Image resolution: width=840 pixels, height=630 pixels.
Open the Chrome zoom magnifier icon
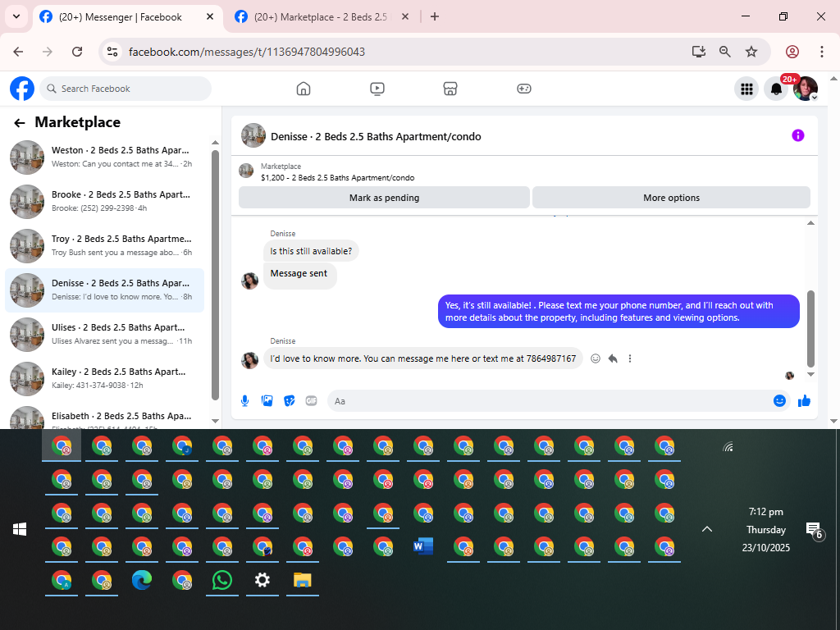pos(725,52)
